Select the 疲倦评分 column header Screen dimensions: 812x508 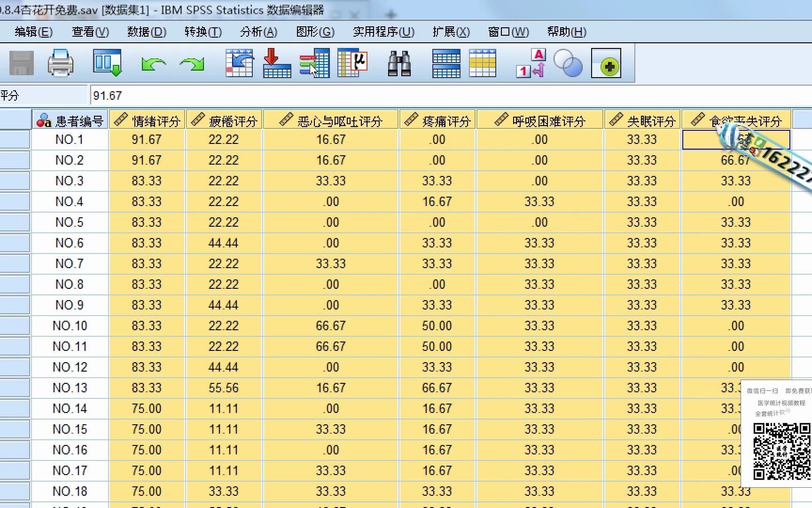coord(224,120)
